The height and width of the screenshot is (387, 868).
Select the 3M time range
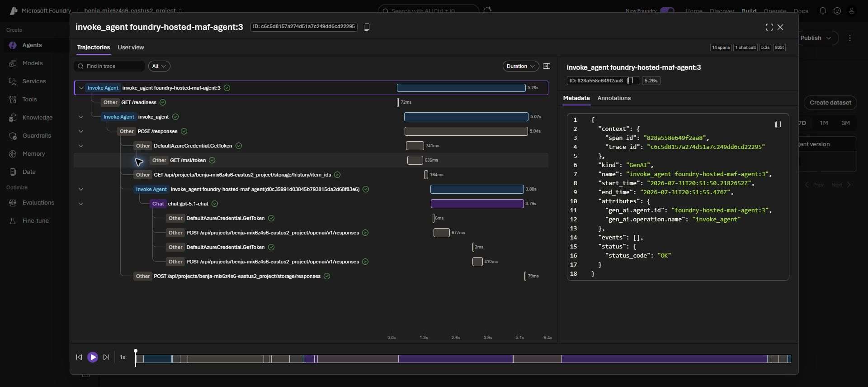[x=845, y=123]
